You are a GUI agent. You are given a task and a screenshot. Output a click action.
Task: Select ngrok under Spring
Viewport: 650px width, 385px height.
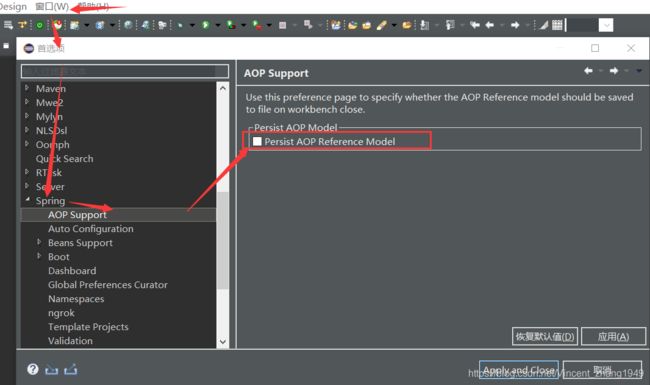61,313
